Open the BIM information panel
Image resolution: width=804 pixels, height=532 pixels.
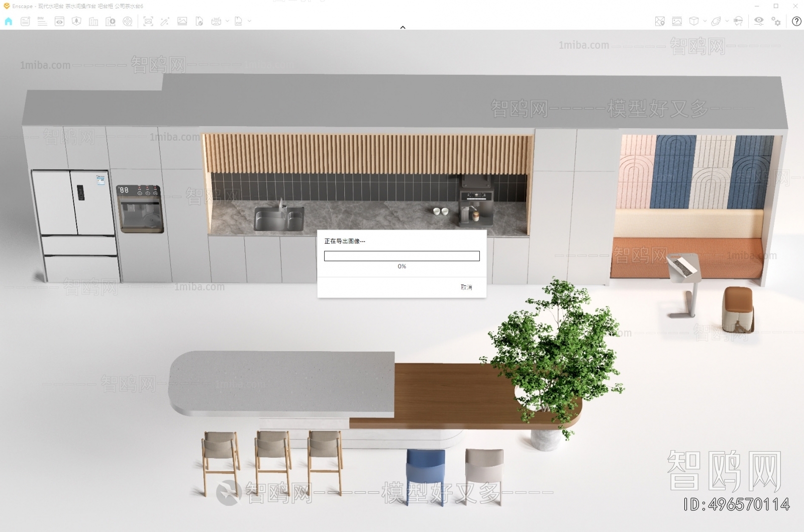[42, 21]
